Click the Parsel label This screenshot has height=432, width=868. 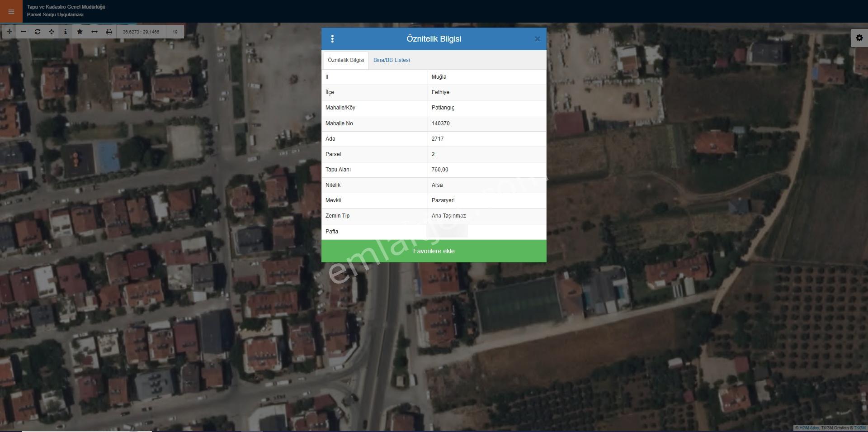pos(333,154)
